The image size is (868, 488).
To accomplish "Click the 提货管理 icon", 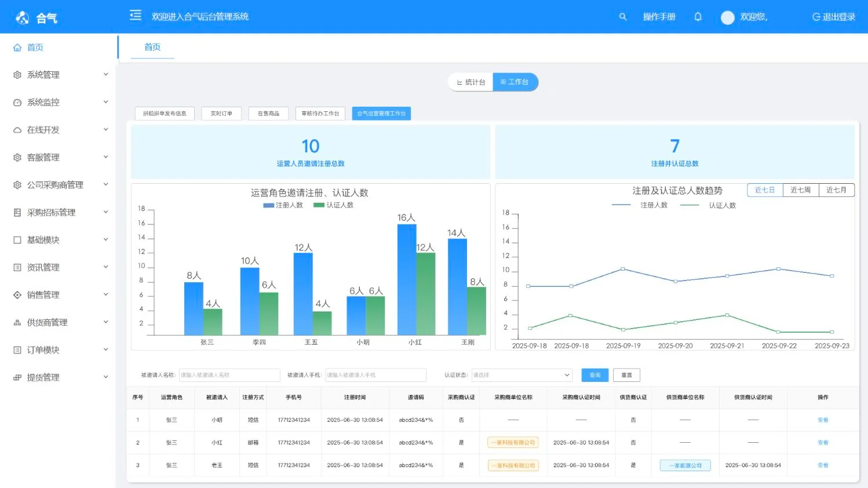I will coord(17,377).
